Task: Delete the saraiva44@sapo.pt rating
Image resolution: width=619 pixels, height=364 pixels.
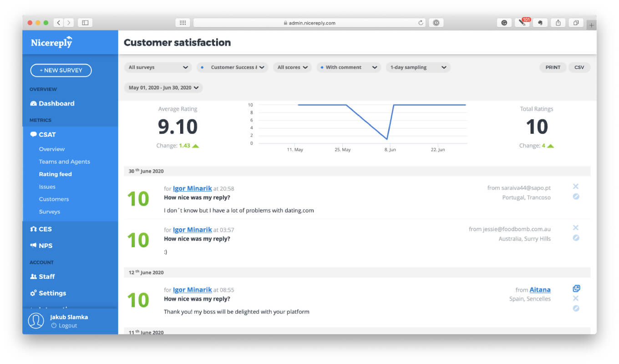Action: pyautogui.click(x=576, y=187)
